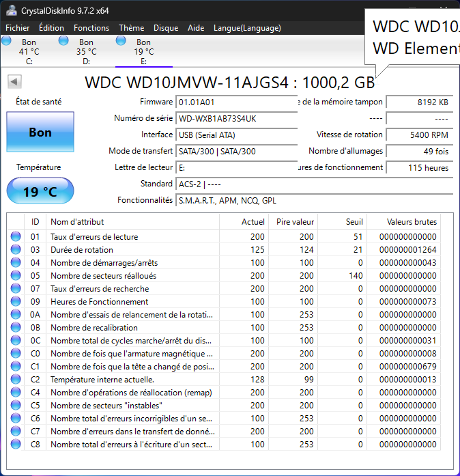Image resolution: width=460 pixels, height=476 pixels.
Task: Click the Pire valeur column header
Action: pyautogui.click(x=293, y=221)
